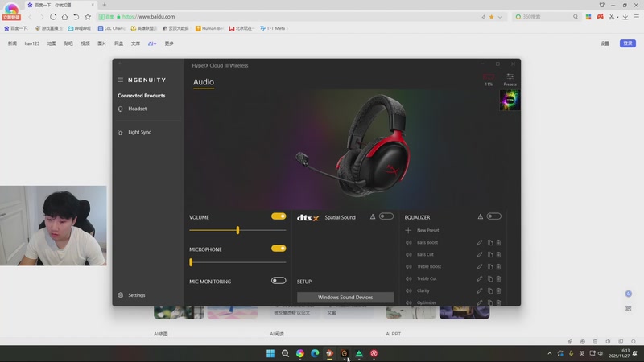Image resolution: width=644 pixels, height=362 pixels.
Task: Open hao123 link on Baidu page
Action: 32,43
